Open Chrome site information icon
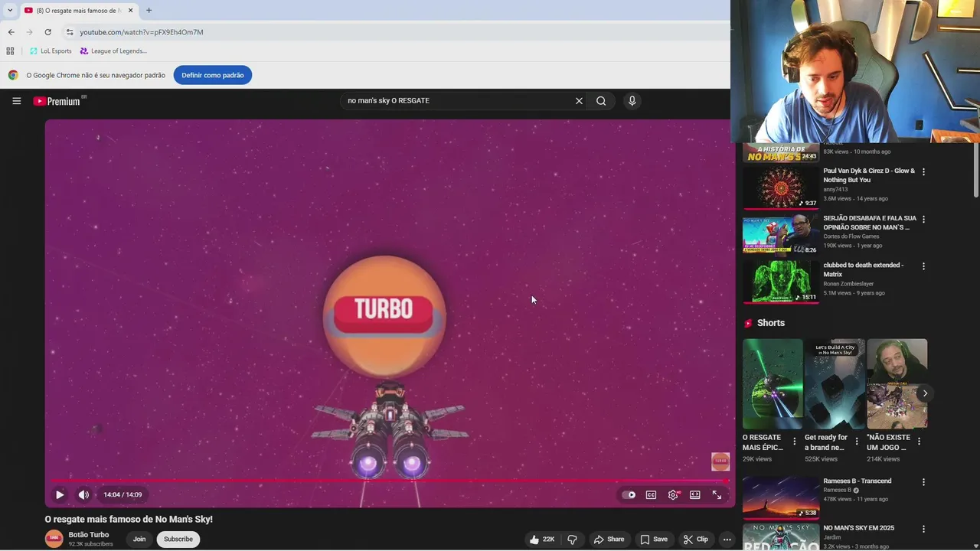980x551 pixels. pos(70,32)
